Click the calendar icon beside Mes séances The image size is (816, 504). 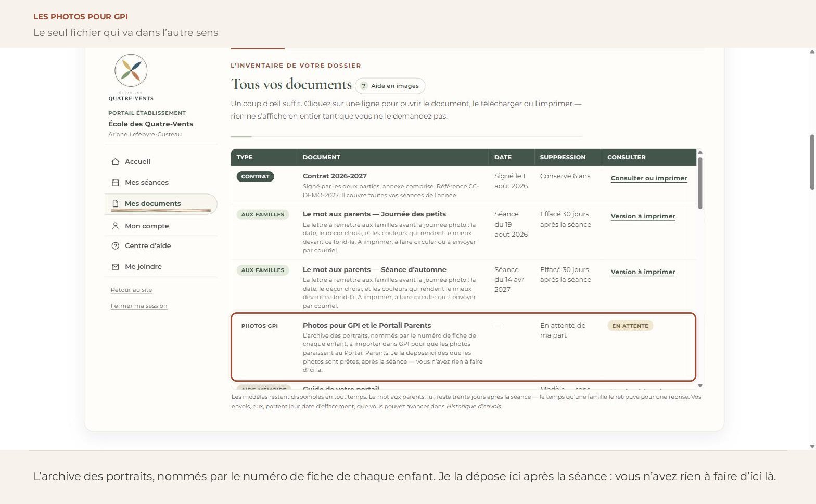tap(116, 183)
